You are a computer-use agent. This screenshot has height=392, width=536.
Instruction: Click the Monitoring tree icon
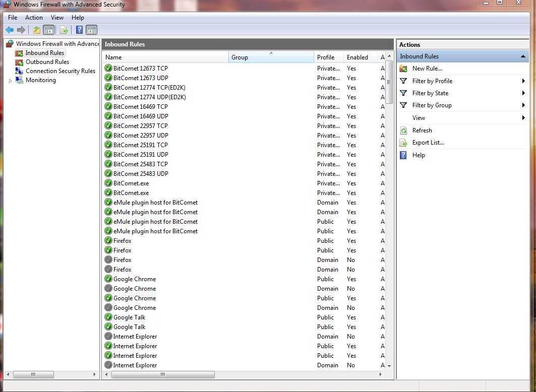click(19, 80)
